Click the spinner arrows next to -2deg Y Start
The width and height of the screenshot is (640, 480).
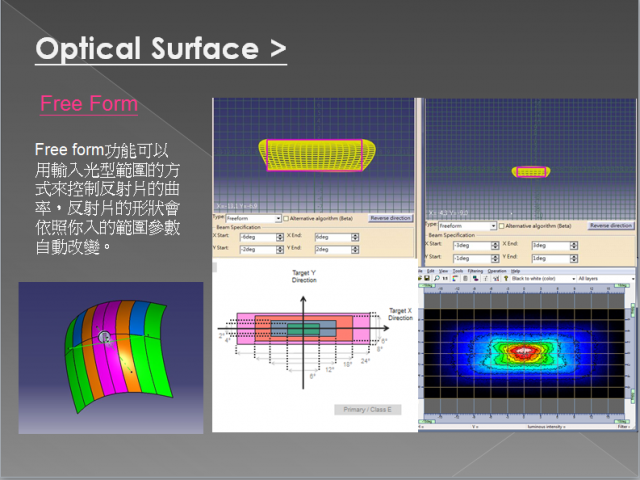pyautogui.click(x=281, y=249)
